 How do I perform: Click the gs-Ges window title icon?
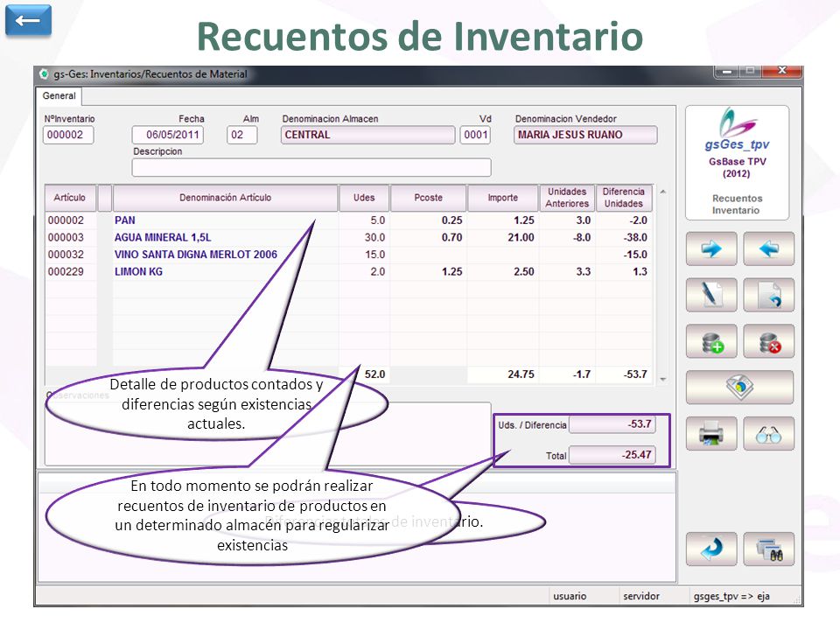(x=44, y=73)
